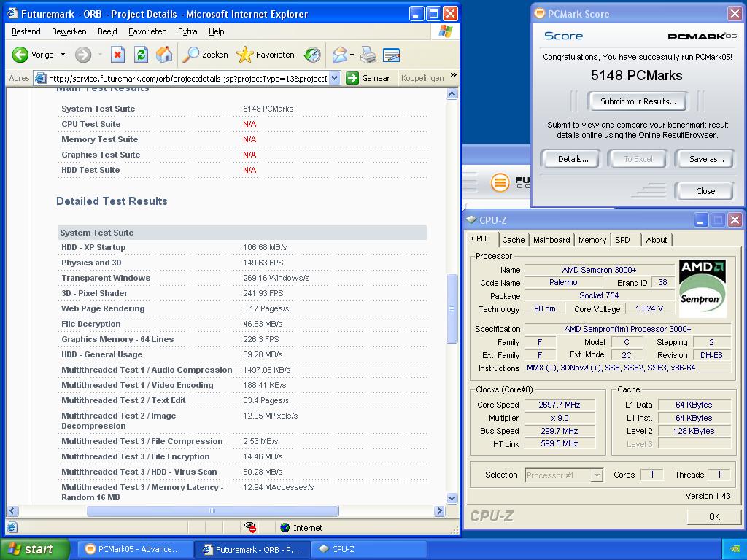Open the History clock icon
747x560 pixels.
[312, 55]
